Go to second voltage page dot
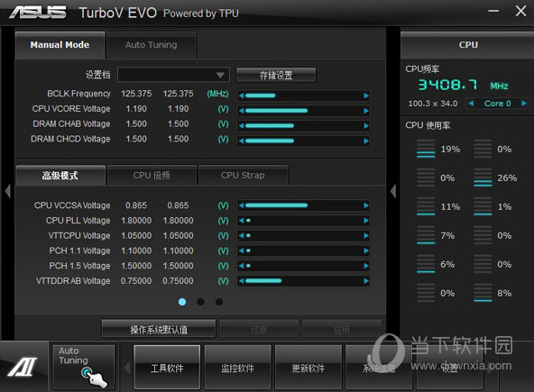The height and width of the screenshot is (392, 534). 200,302
